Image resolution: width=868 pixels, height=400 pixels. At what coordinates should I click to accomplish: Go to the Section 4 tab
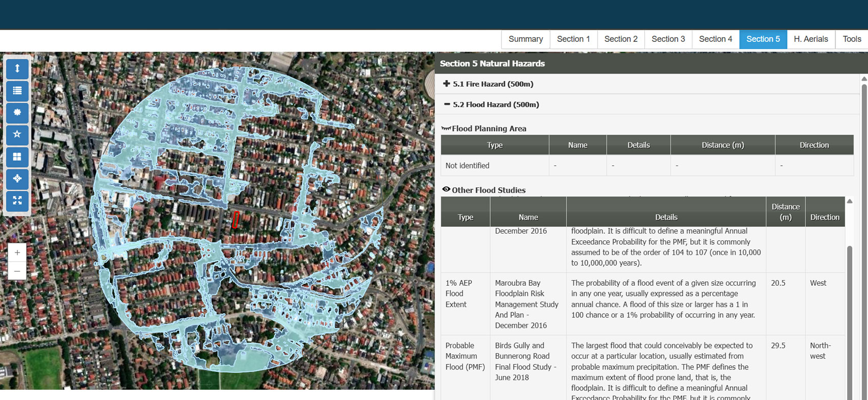715,39
